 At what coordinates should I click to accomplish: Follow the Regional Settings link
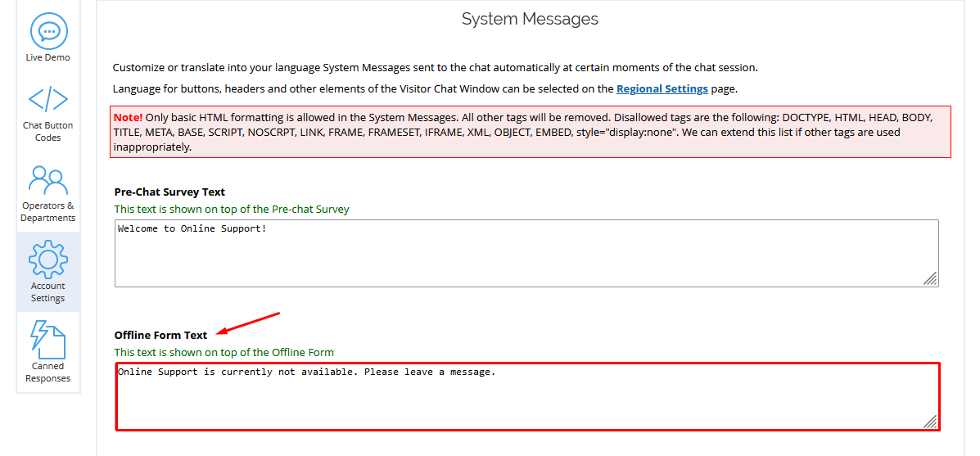[662, 88]
